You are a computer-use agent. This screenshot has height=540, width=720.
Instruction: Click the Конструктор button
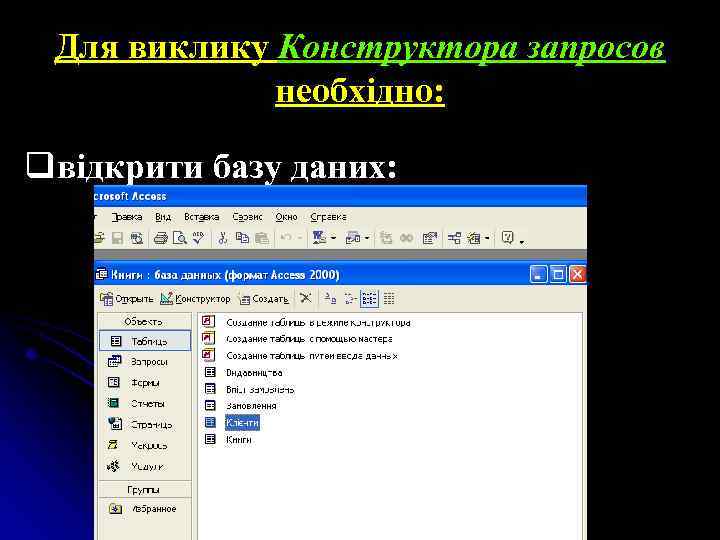coord(195,299)
